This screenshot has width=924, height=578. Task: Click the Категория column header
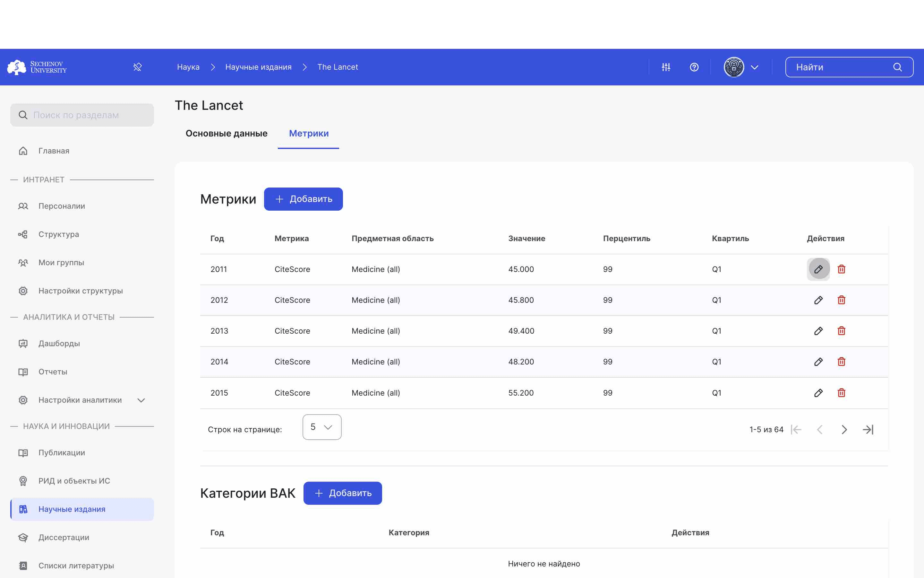tap(408, 532)
